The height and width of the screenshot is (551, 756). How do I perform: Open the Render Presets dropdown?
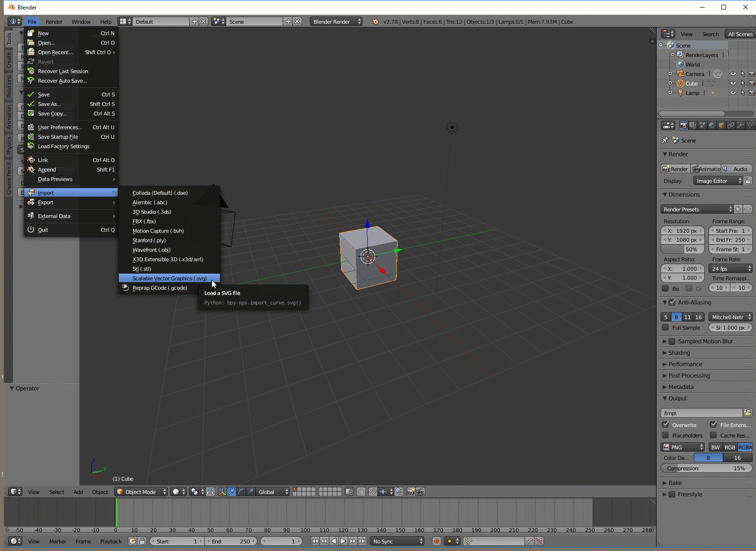697,209
